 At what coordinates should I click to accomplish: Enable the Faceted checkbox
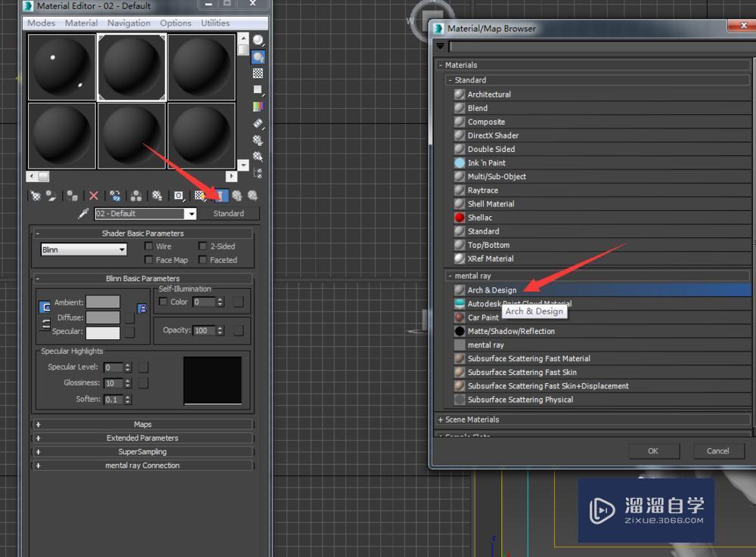[x=203, y=260]
